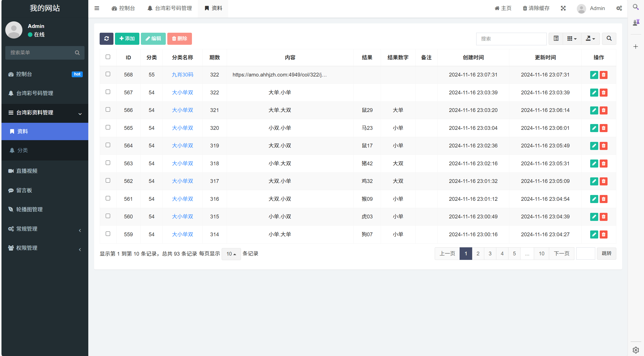644x356 pixels.
Task: Open the top-right settings cogs icon
Action: click(619, 8)
